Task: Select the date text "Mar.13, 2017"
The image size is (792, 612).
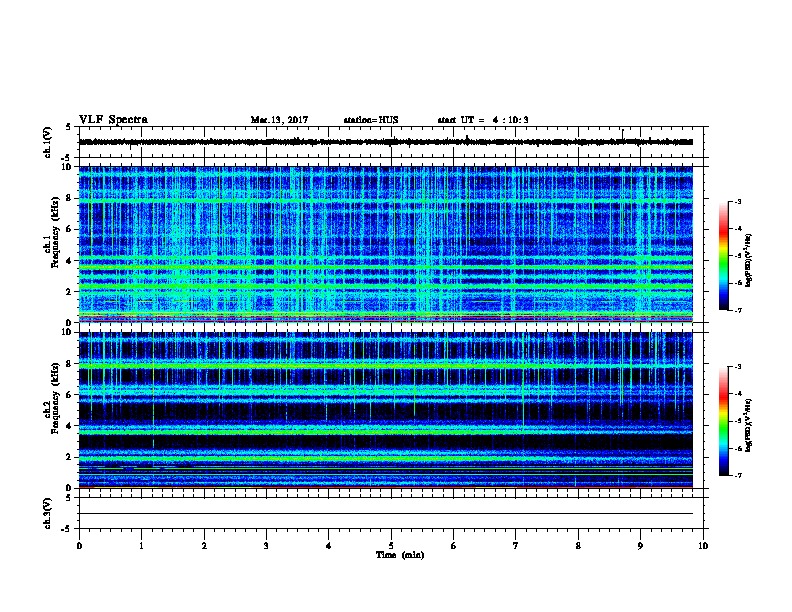Action: pyautogui.click(x=279, y=120)
